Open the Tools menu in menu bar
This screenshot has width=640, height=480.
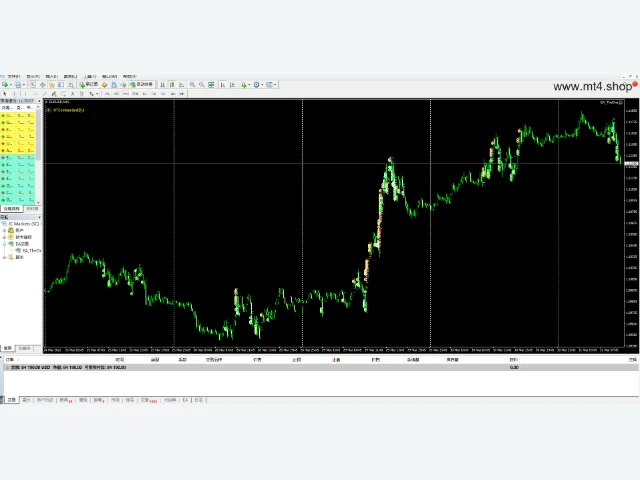tap(90, 76)
